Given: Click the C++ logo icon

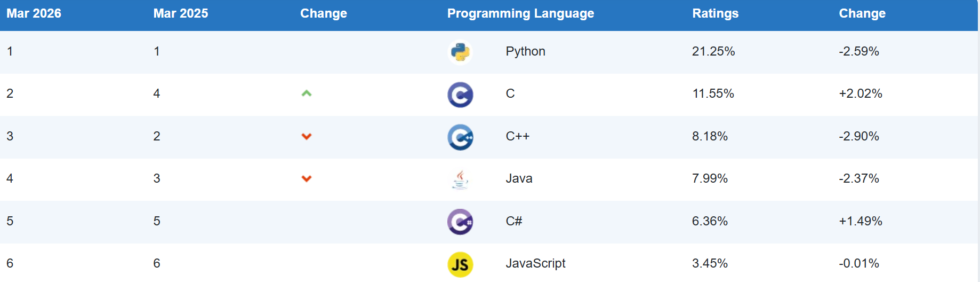Looking at the screenshot, I should tap(460, 137).
